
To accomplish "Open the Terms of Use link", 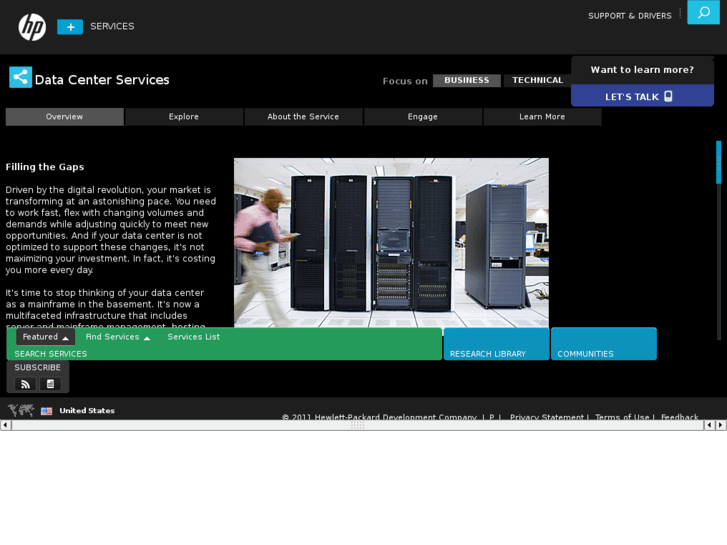I will pos(622,417).
